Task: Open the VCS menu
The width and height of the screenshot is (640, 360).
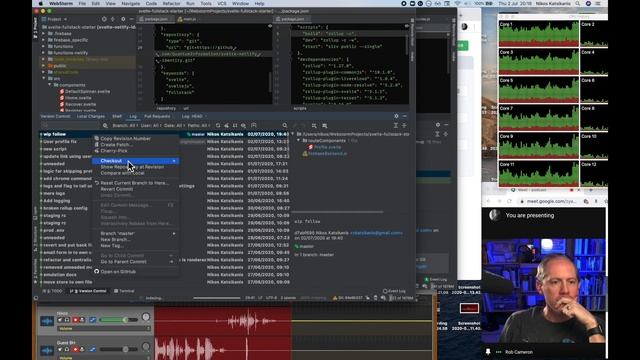Action: pos(222,3)
